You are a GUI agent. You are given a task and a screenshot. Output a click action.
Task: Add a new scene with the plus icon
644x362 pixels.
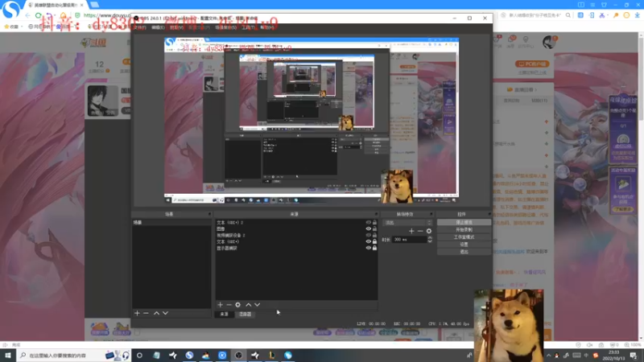click(137, 313)
